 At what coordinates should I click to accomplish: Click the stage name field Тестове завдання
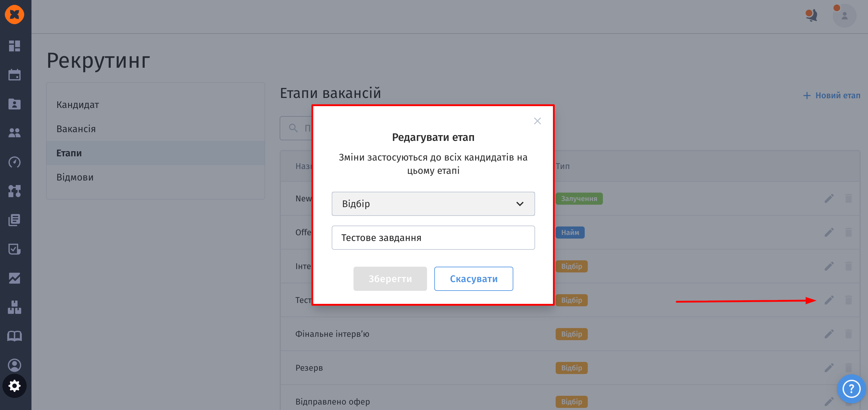pos(433,238)
